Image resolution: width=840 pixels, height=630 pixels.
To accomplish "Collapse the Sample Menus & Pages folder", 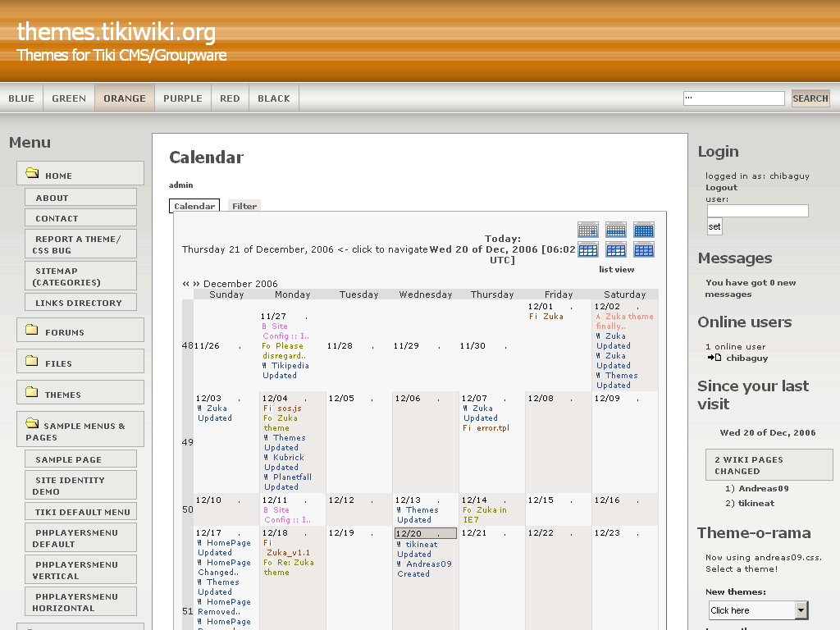I will point(33,424).
